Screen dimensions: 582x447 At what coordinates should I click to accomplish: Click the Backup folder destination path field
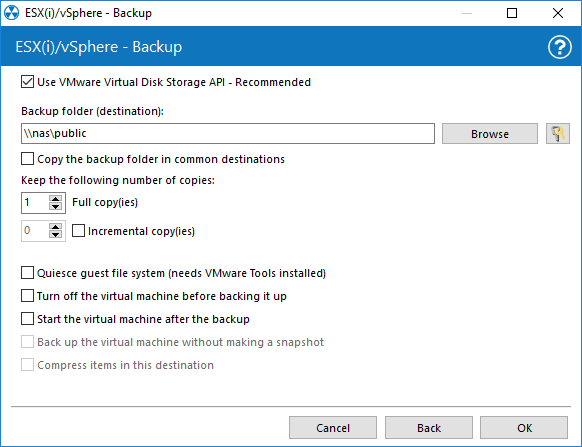pos(228,134)
